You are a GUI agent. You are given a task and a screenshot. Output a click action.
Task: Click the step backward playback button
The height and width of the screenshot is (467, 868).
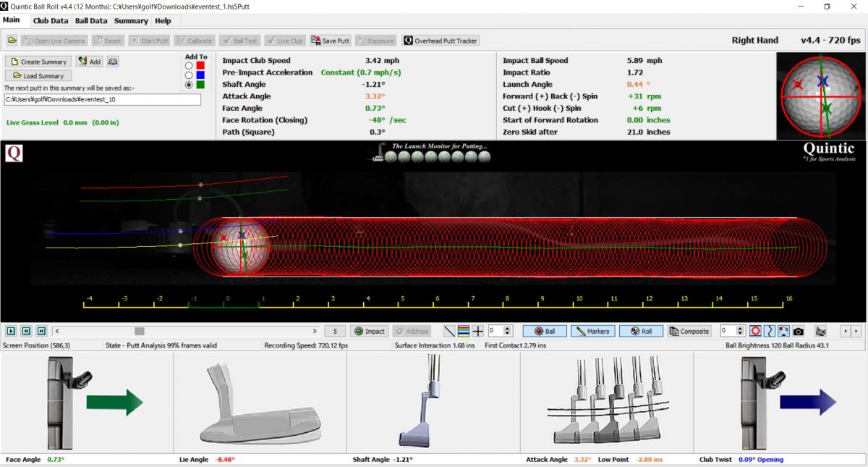(x=42, y=331)
